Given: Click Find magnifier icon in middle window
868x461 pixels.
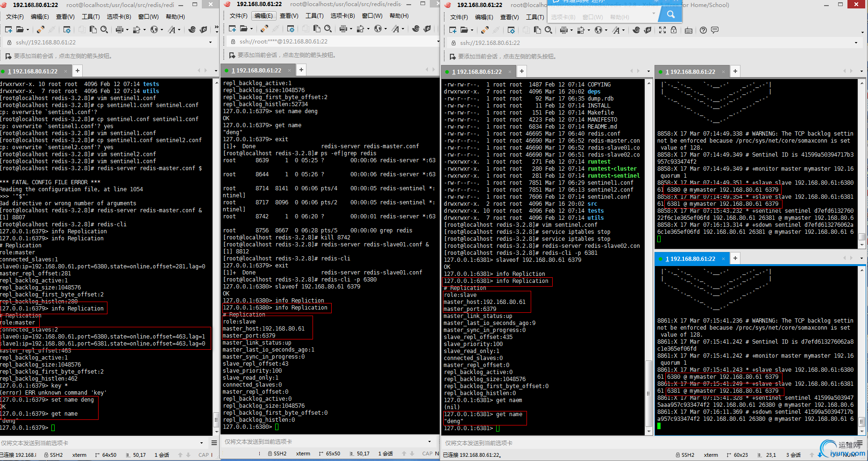Looking at the screenshot, I should 328,29.
